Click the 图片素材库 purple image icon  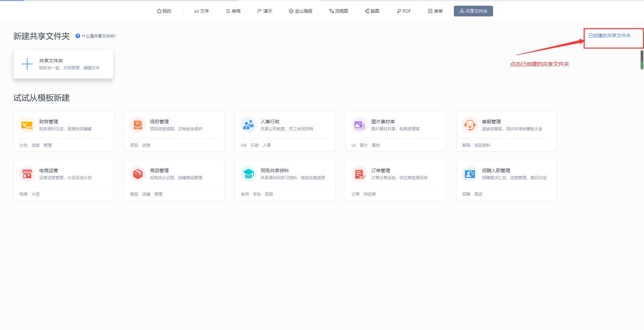[x=359, y=125]
